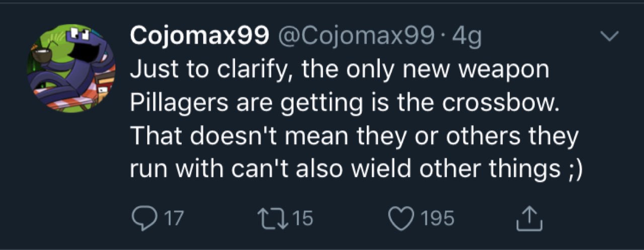Open Cojomax99's profile picture
Viewport: 644px width, 250px height.
pyautogui.click(x=71, y=68)
